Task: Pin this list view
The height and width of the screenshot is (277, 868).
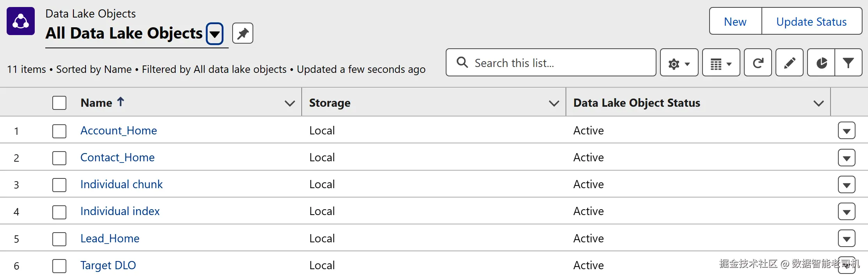Action: click(x=243, y=33)
